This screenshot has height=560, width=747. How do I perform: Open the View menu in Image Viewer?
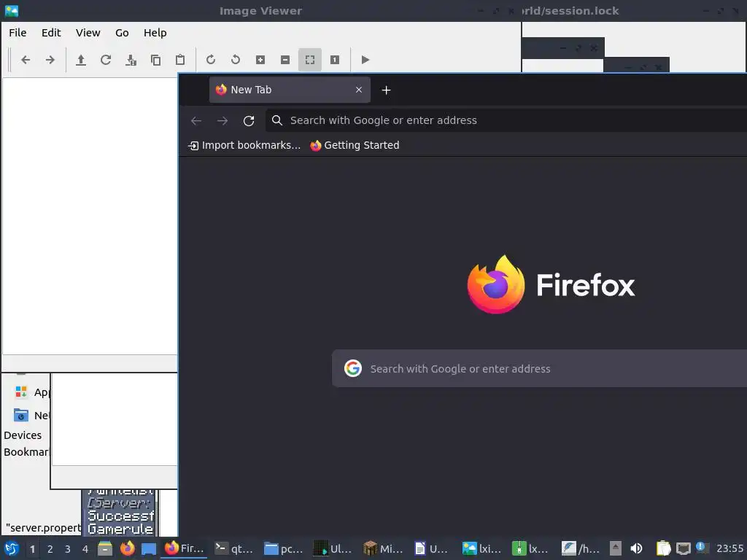[x=88, y=33]
